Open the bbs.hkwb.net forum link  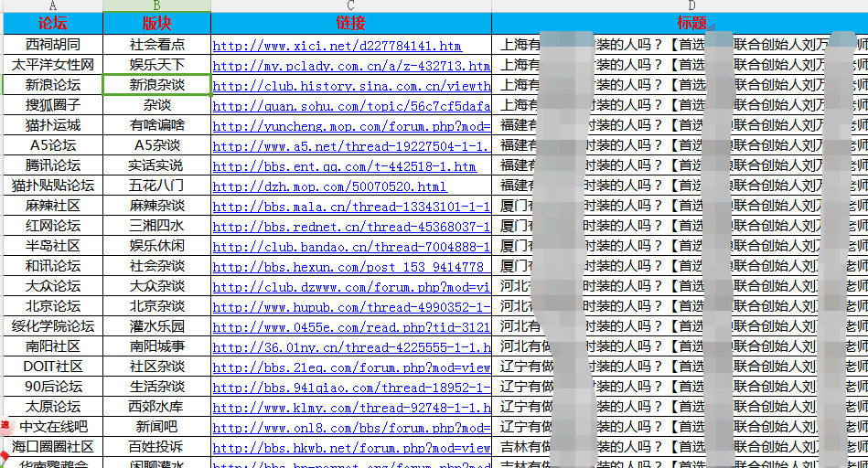coord(351,448)
